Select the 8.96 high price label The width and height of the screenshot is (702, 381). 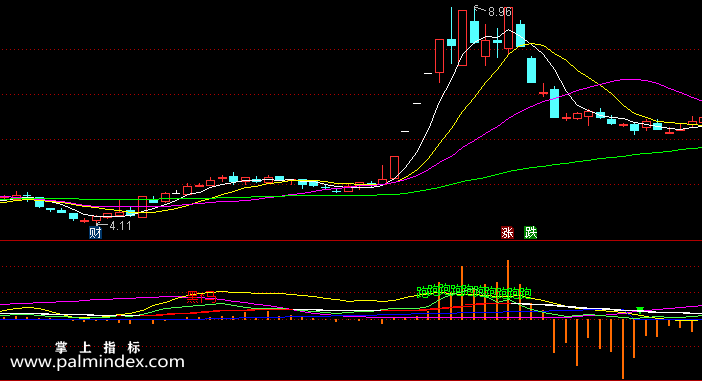[499, 12]
